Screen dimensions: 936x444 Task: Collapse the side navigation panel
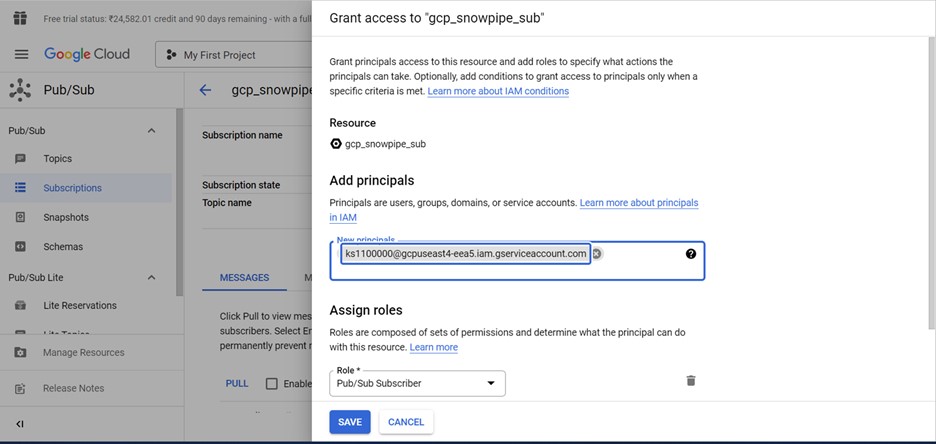(x=20, y=424)
